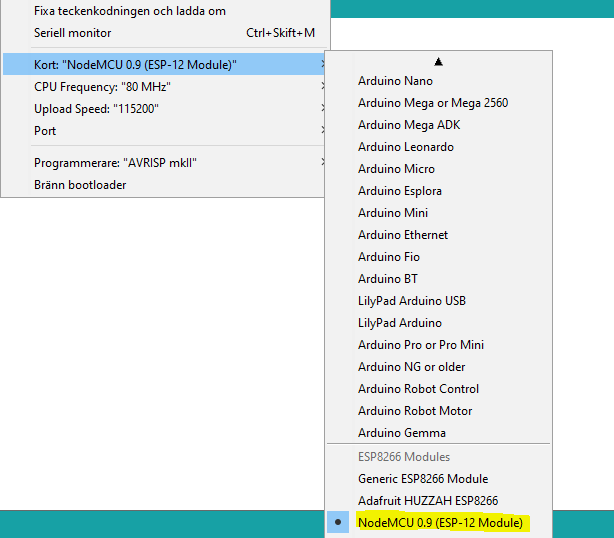Choose Arduino BT board

(439, 279)
